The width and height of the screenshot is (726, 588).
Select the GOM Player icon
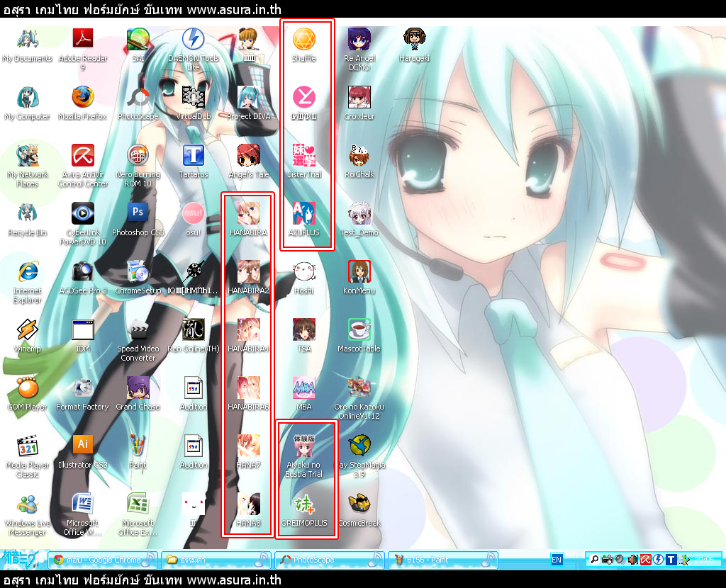[x=28, y=388]
